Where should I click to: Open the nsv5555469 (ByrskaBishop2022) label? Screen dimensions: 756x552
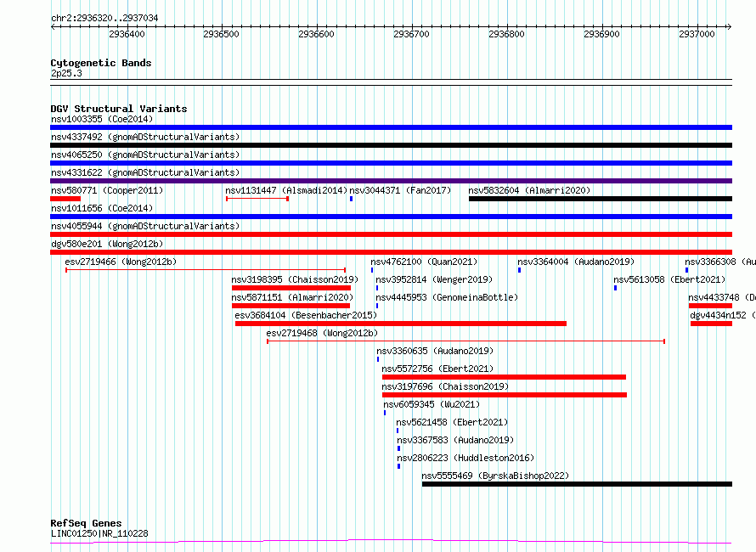tap(495, 476)
